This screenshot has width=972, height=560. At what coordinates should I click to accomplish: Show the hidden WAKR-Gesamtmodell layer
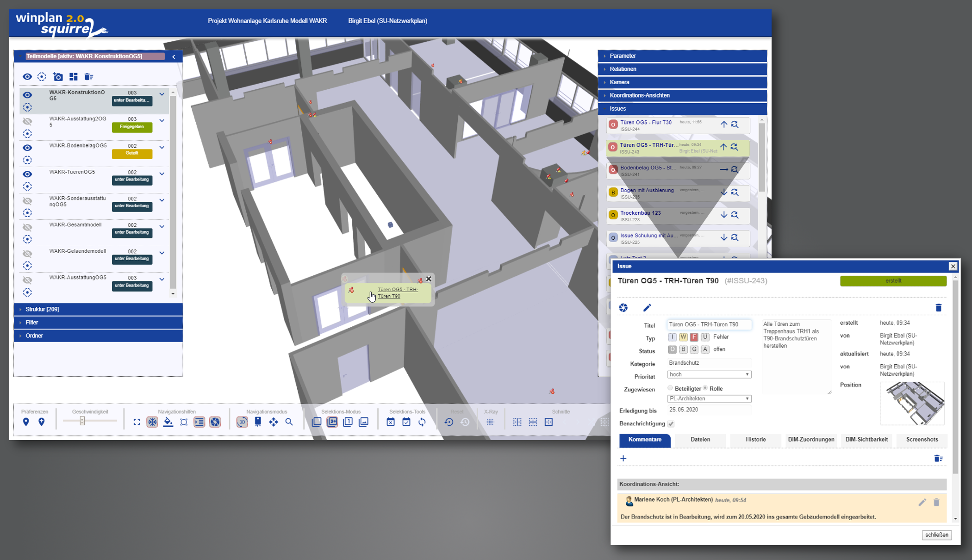pos(27,227)
